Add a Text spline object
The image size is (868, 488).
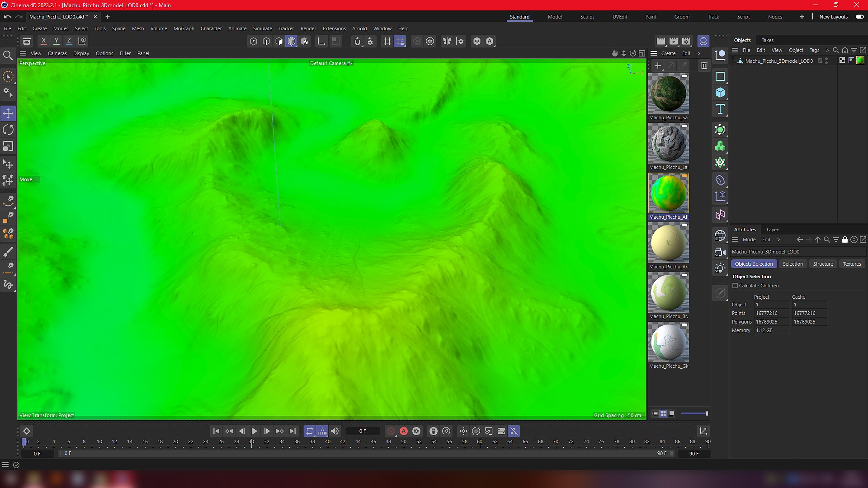(720, 109)
